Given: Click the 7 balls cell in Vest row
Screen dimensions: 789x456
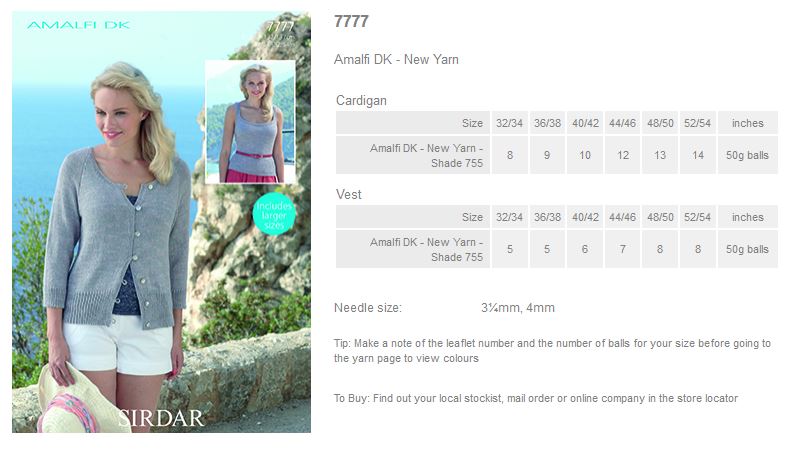Looking at the screenshot, I should click(622, 249).
